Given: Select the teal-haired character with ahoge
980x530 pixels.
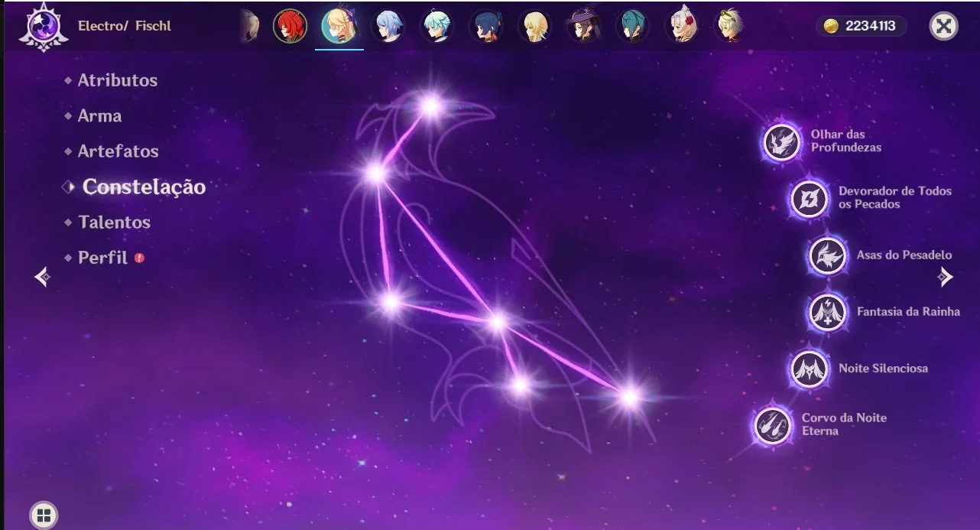Looking at the screenshot, I should pos(436,26).
